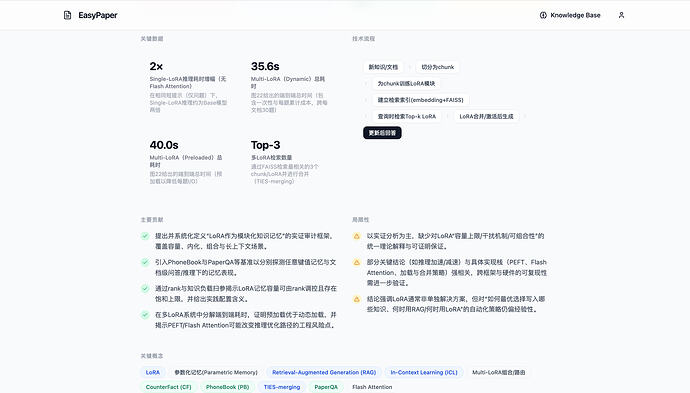The height and width of the screenshot is (393, 690).
Task: Click the check icon beside the 在多LoRA系统中 contribution
Action: 145,315
